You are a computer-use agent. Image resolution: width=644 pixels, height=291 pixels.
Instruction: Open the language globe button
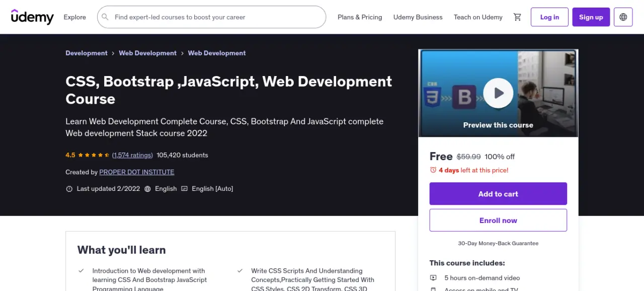click(623, 17)
